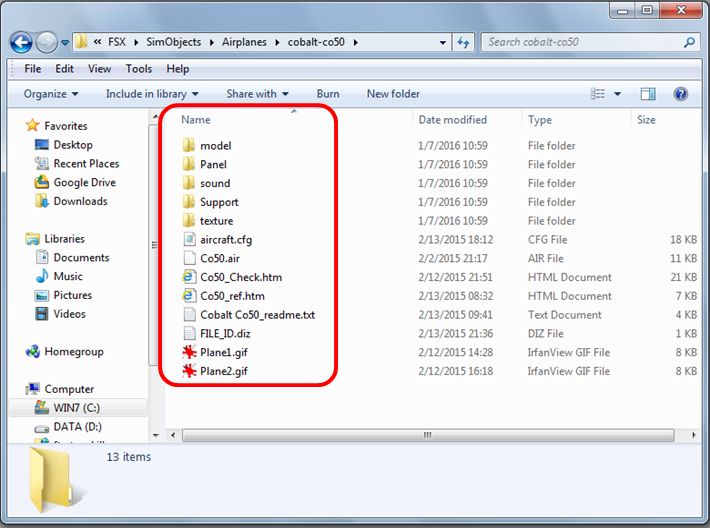The height and width of the screenshot is (528, 710).
Task: Select Libraries in navigation pane
Action: point(55,239)
